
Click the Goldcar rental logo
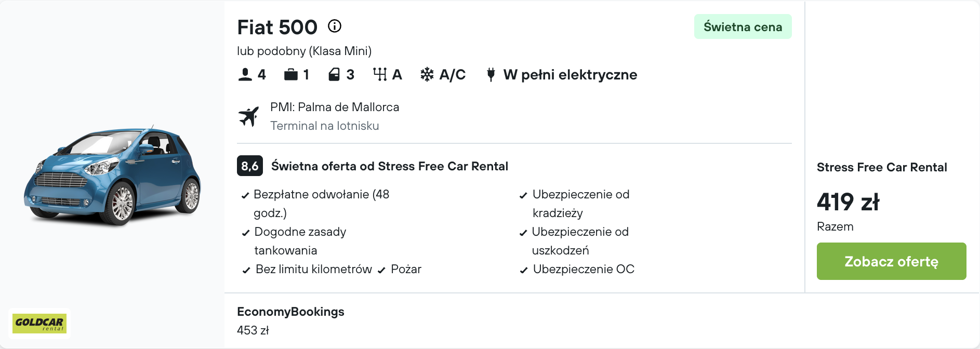(41, 323)
